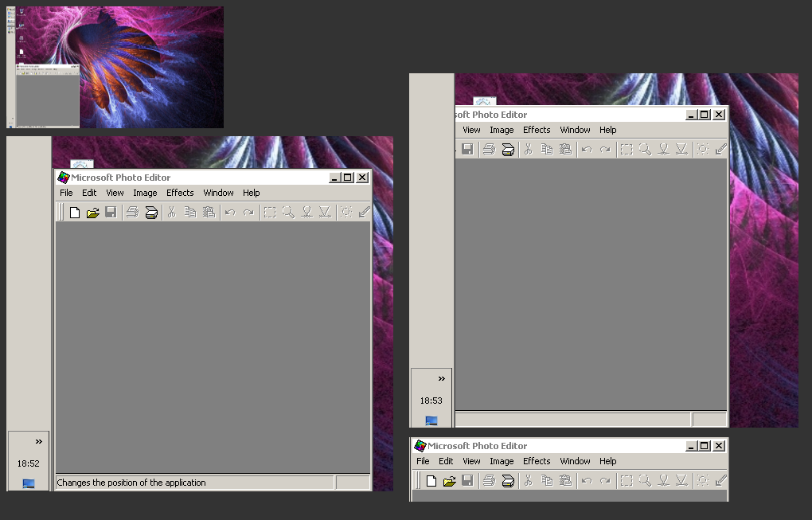Click Print icon in the lowest Photo Editor window

[x=490, y=481]
